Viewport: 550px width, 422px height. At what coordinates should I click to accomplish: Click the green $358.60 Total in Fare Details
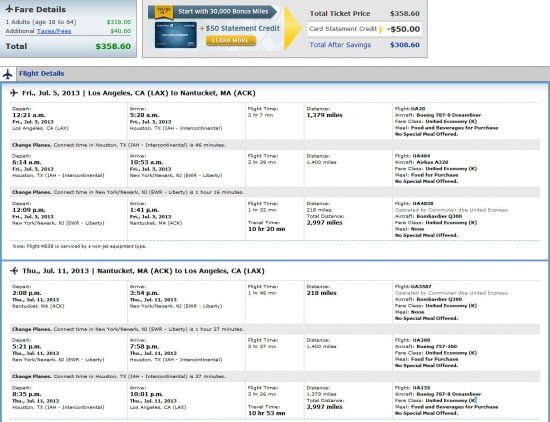113,46
